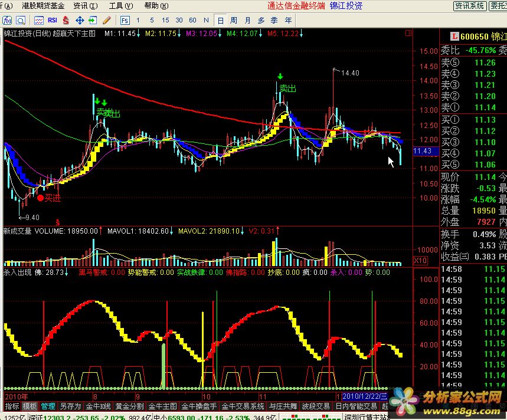
Task: Select yearly 年 period
Action: coord(288,21)
